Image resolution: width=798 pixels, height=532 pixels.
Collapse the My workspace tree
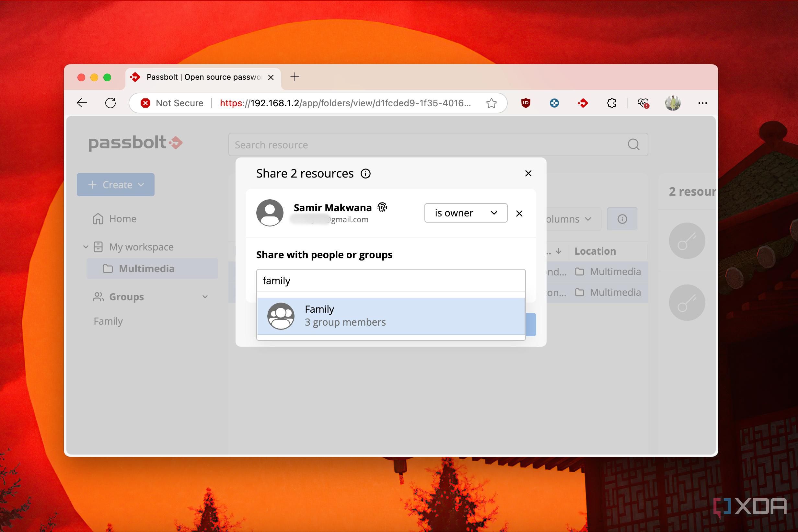click(86, 247)
